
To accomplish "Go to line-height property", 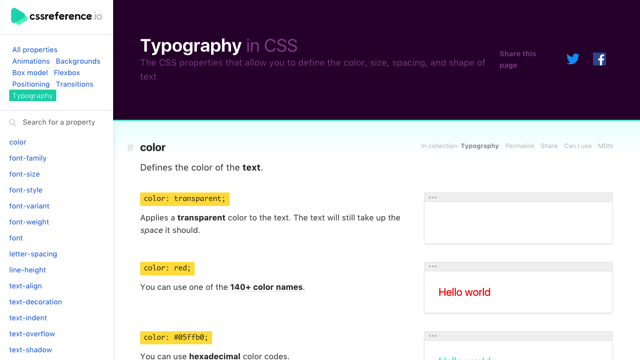I will point(27,270).
